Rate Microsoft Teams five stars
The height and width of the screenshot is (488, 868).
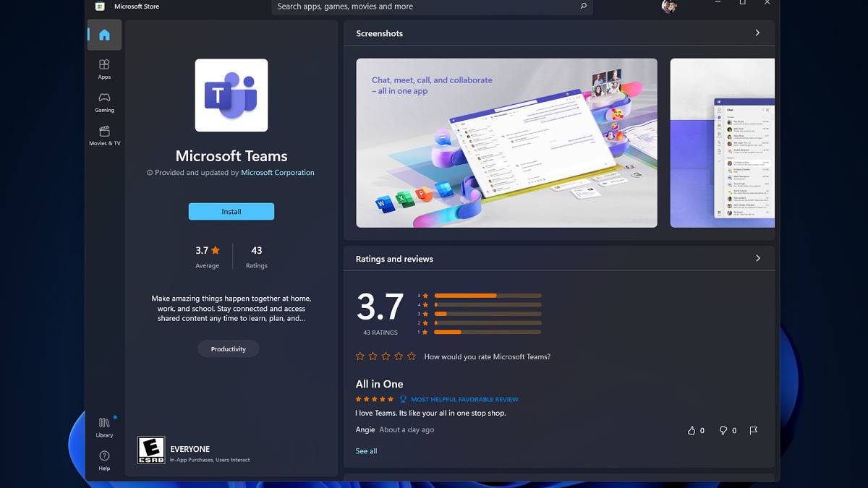412,356
